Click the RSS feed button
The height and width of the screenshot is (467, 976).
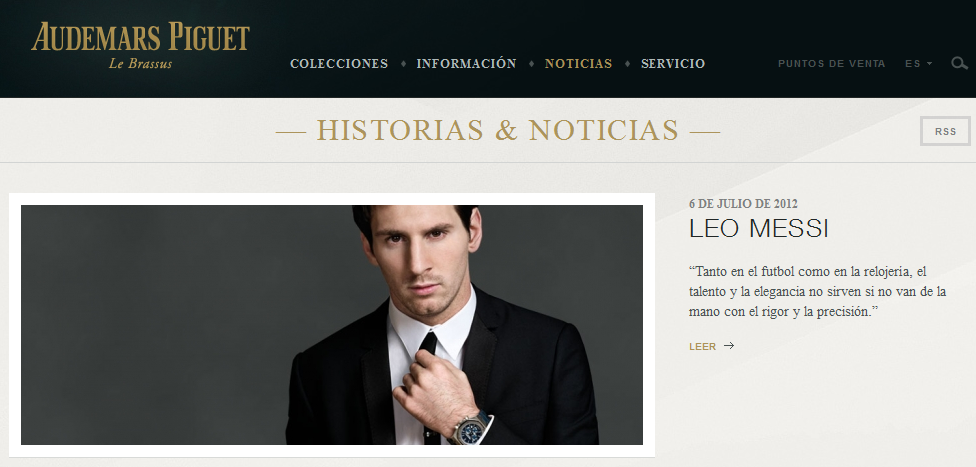pyautogui.click(x=946, y=131)
